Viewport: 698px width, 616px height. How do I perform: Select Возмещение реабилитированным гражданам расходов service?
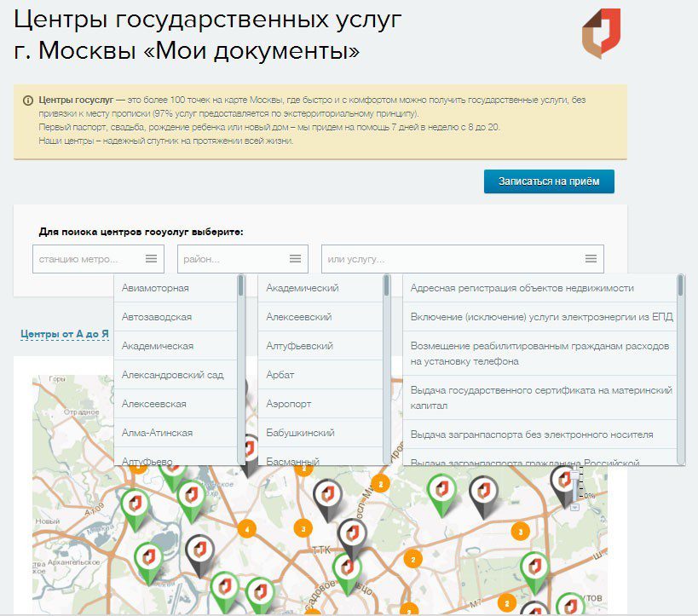pyautogui.click(x=539, y=354)
